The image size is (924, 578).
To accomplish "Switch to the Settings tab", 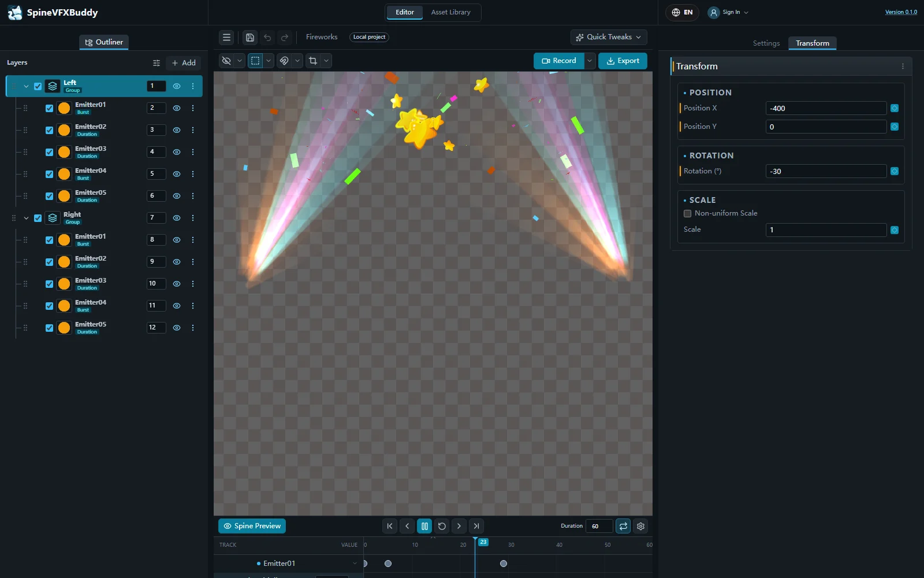I will tap(766, 43).
